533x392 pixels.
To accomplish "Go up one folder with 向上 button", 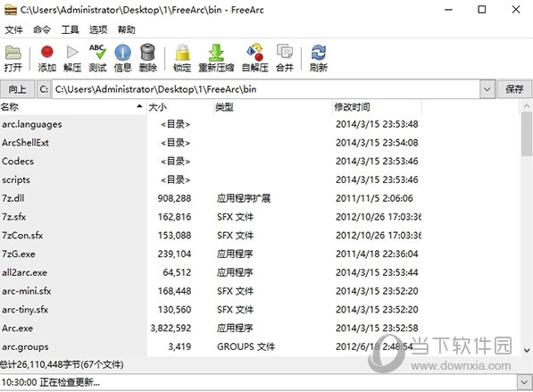I will [17, 89].
